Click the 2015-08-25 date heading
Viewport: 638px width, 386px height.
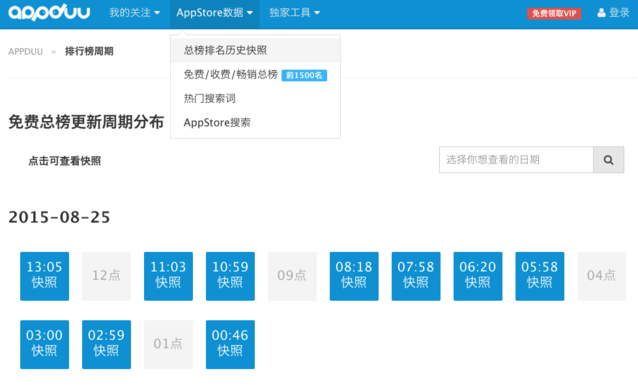(59, 217)
